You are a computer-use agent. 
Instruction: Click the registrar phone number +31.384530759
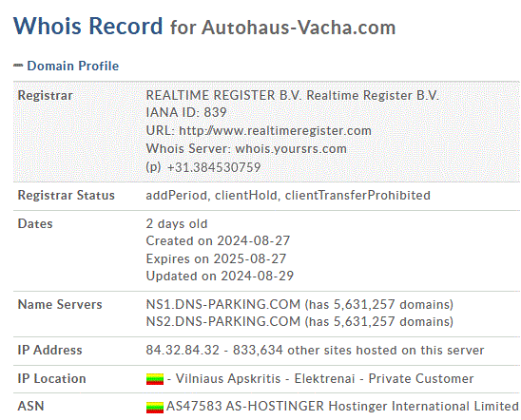[x=214, y=167]
